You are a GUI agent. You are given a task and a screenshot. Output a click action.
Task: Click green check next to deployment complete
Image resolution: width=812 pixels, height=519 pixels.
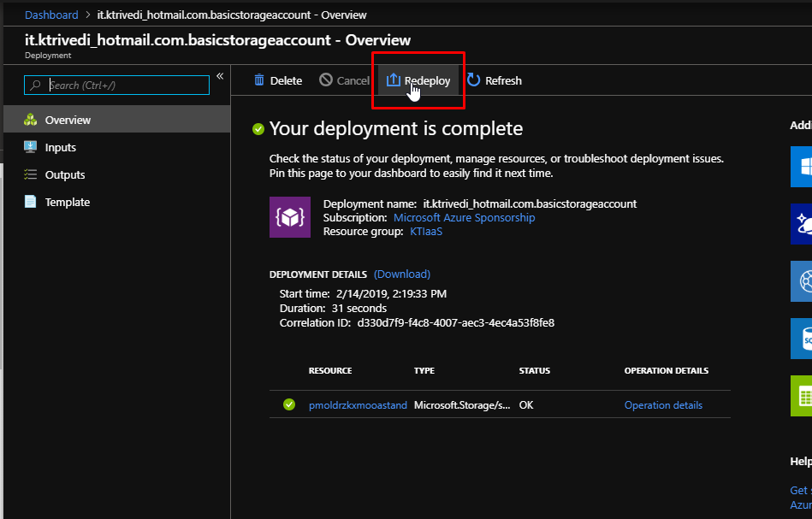pos(258,129)
